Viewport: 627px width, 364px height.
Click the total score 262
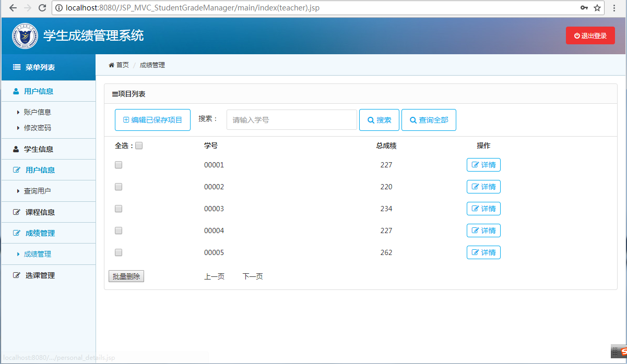point(386,252)
